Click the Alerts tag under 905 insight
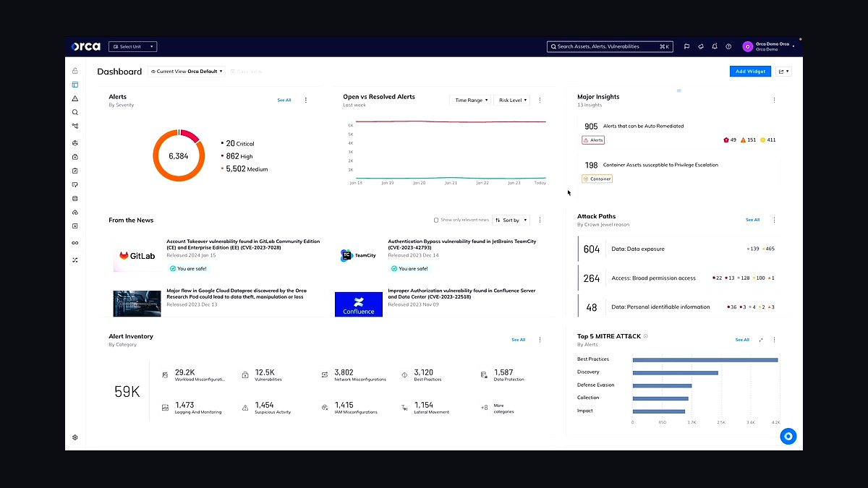868x488 pixels. point(592,140)
